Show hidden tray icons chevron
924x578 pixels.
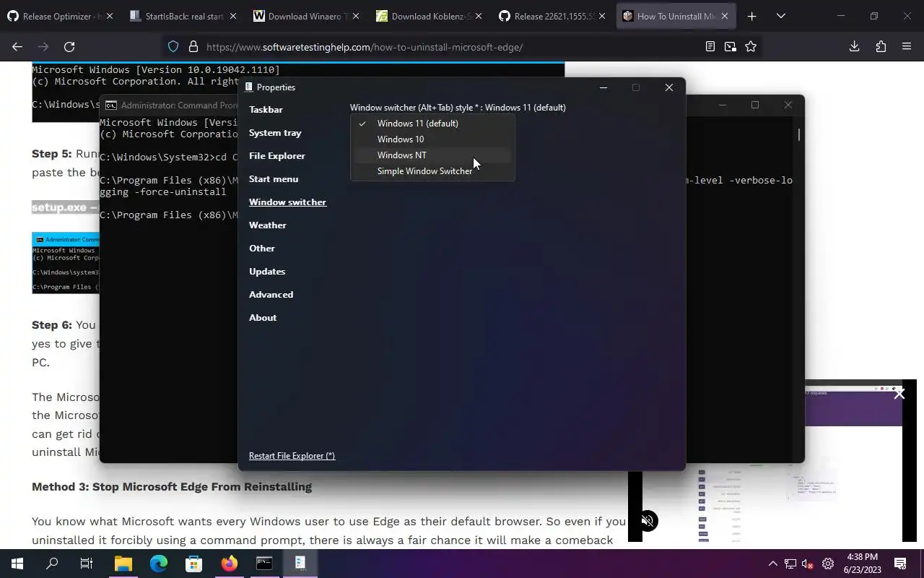point(772,564)
